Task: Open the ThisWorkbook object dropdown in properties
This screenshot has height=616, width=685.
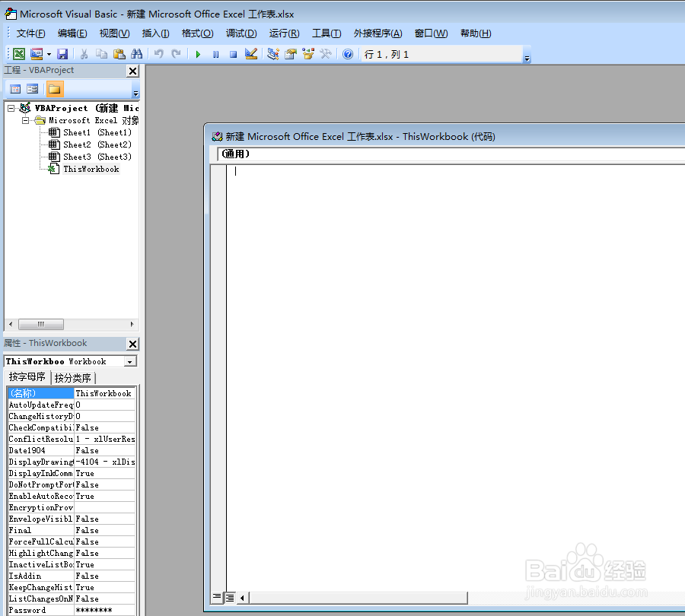Action: pos(129,362)
